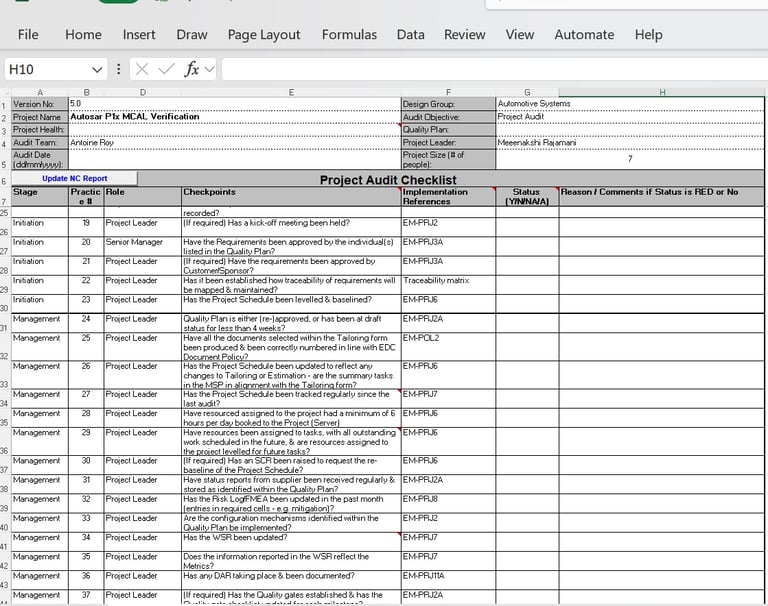Click the kick-off meeting checkpoint cell
This screenshot has width=768, height=606.
pyautogui.click(x=291, y=227)
